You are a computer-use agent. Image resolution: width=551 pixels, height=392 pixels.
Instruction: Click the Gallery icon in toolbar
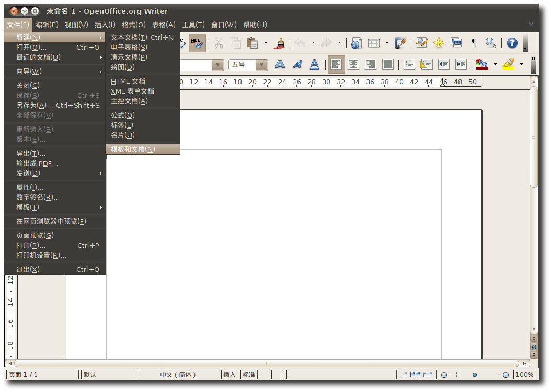pos(456,43)
